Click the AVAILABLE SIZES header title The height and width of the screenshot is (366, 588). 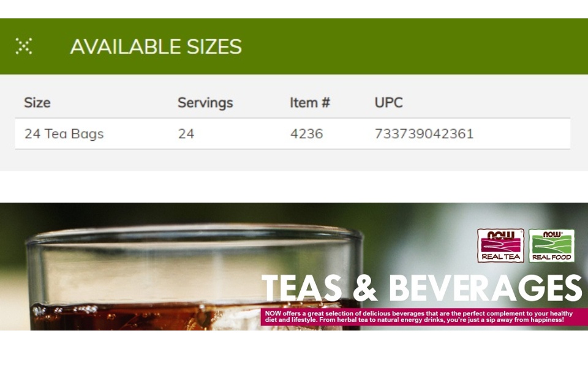pos(156,47)
